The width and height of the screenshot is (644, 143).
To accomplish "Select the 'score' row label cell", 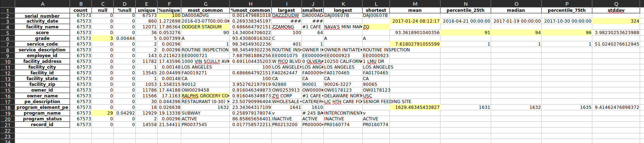I will click(42, 33).
